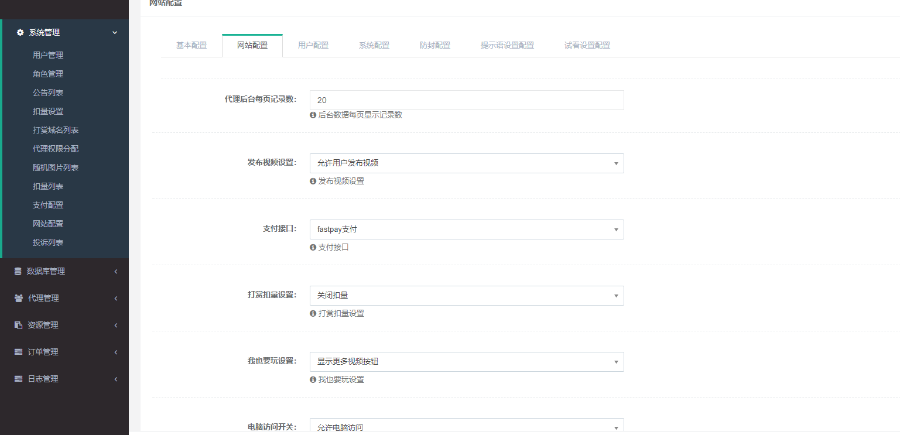The width and height of the screenshot is (900, 435).
Task: Open 扣量列表 in the sidebar
Action: pyautogui.click(x=48, y=187)
